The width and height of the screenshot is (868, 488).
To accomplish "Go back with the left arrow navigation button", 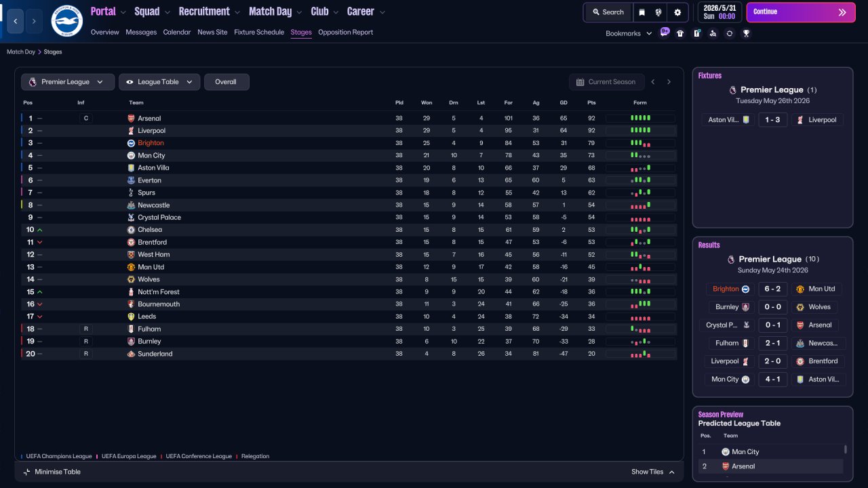I will pyautogui.click(x=15, y=22).
